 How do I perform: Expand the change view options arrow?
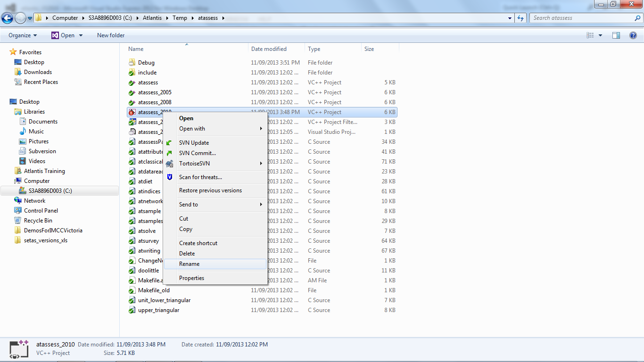click(600, 35)
